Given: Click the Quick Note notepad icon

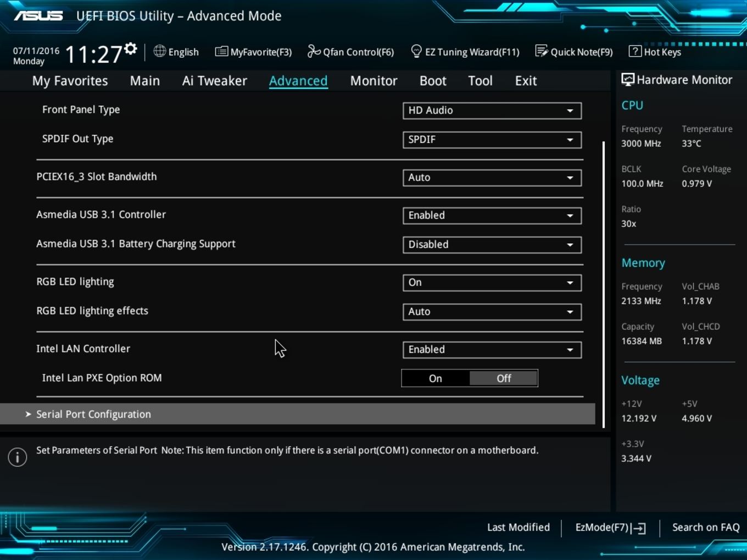Looking at the screenshot, I should 542,51.
